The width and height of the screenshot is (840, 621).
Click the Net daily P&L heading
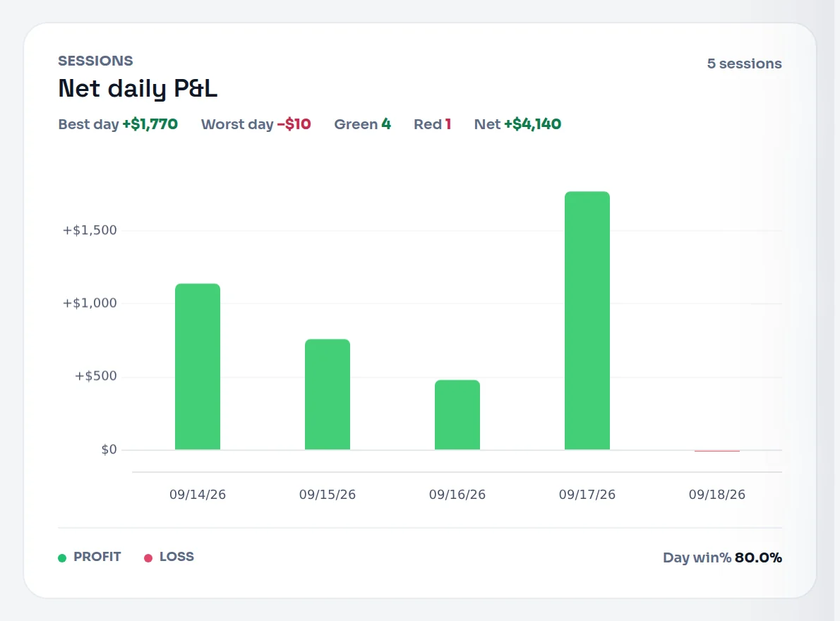pos(138,88)
